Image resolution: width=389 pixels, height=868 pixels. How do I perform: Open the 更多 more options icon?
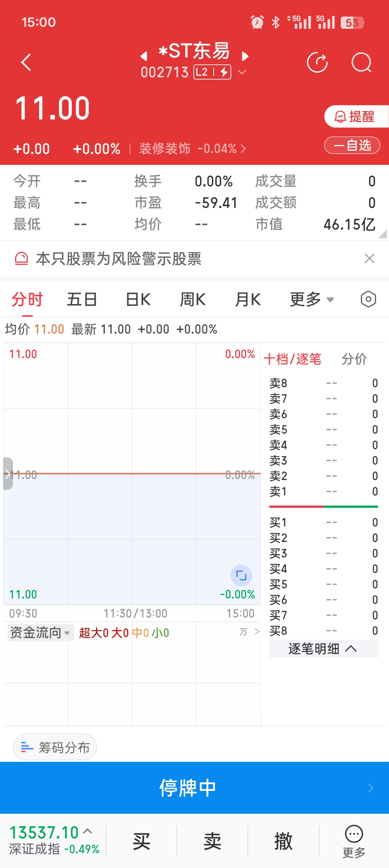click(x=354, y=841)
